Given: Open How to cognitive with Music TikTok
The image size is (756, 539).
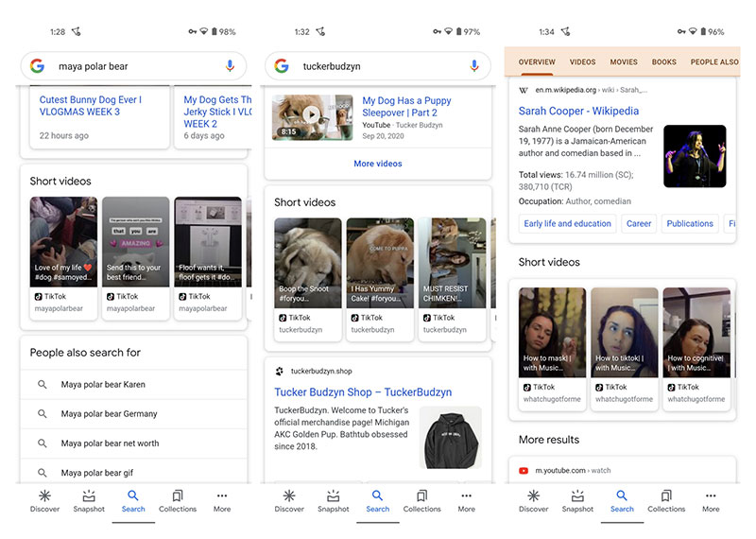Looking at the screenshot, I should tap(696, 349).
